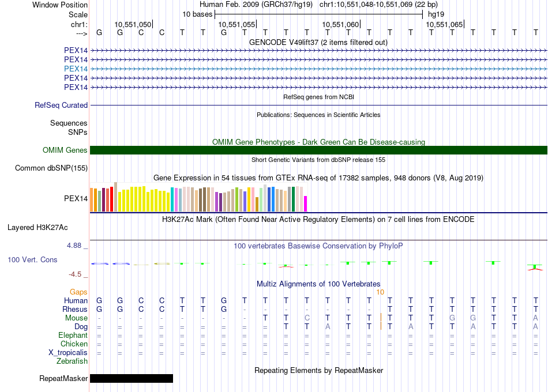Select the magenta bar in GTEx chart
Viewport: 548px width, 392px height.
coord(306,203)
